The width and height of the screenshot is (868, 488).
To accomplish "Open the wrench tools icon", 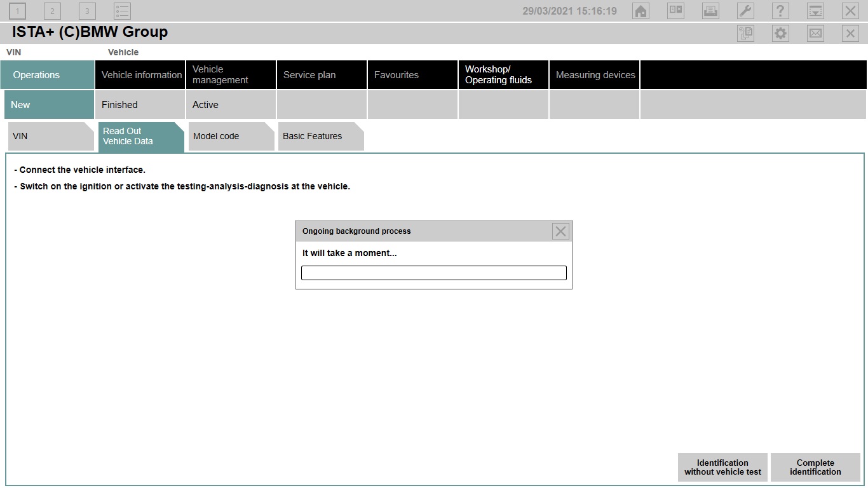I will point(745,11).
